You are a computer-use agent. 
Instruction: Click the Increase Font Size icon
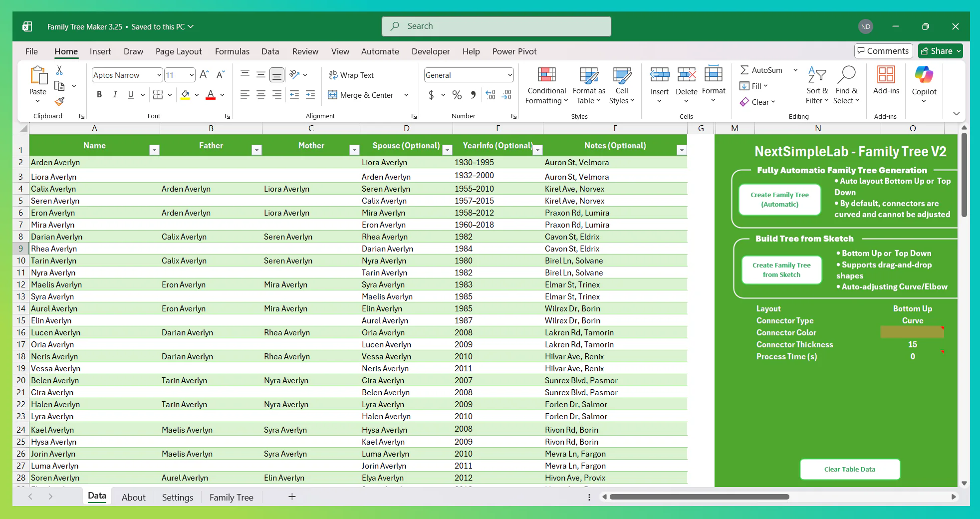tap(204, 75)
